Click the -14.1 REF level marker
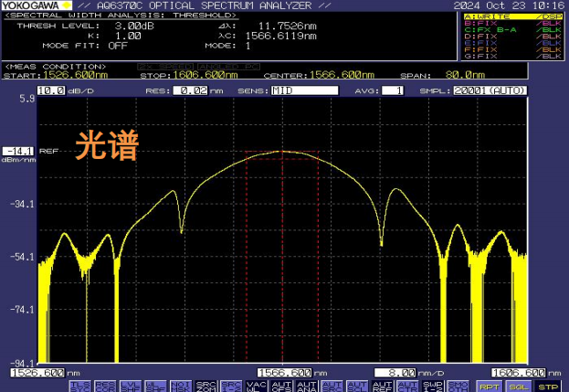 click(x=17, y=151)
